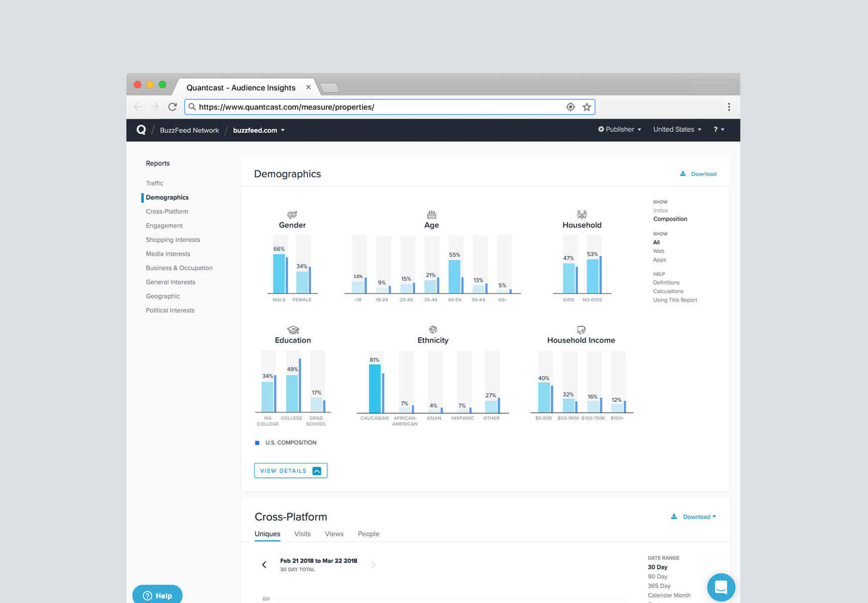Click the BuzzFeed Network breadcrumb
This screenshot has width=868, height=603.
coord(189,130)
